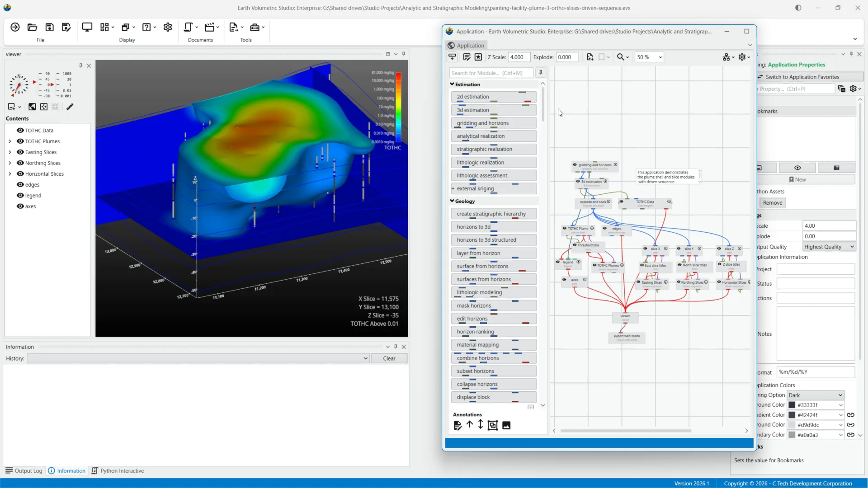Click the star favorites icon in Application toolbar
This screenshot has width=868, height=488.
pos(478,57)
